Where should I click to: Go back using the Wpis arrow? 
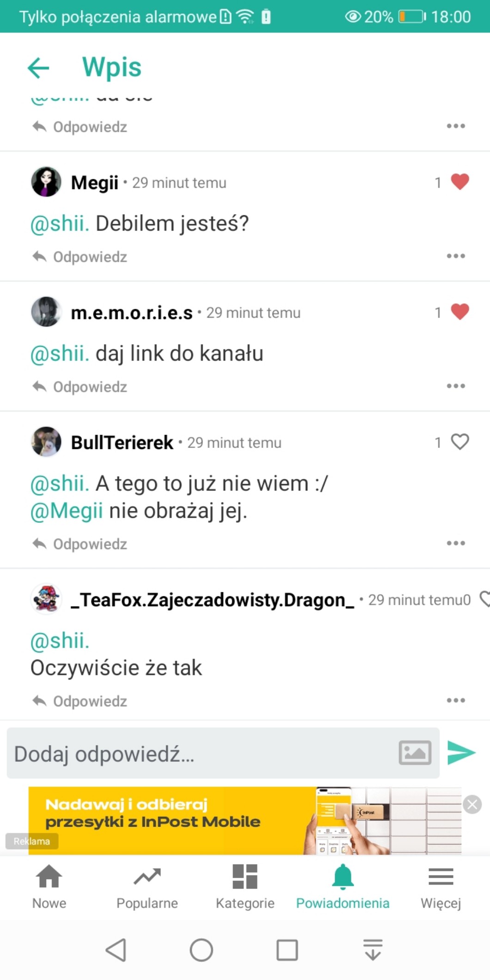[x=38, y=68]
